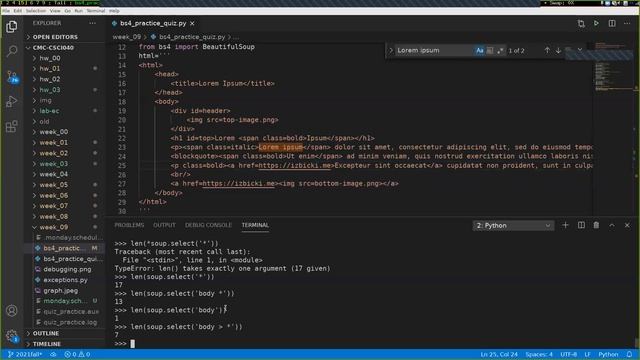Click the UTF-8 encoding in status bar
The width and height of the screenshot is (640, 360).
coord(569,354)
